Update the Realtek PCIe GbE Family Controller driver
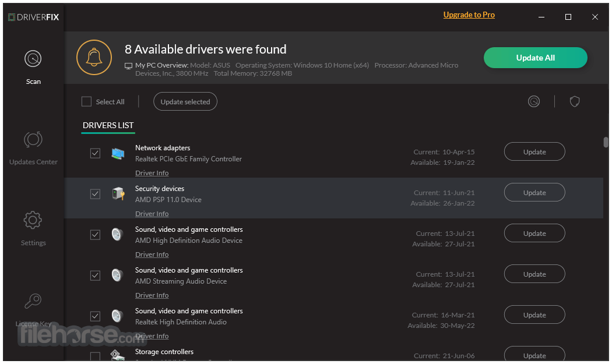Image resolution: width=612 pixels, height=364 pixels. pos(534,152)
